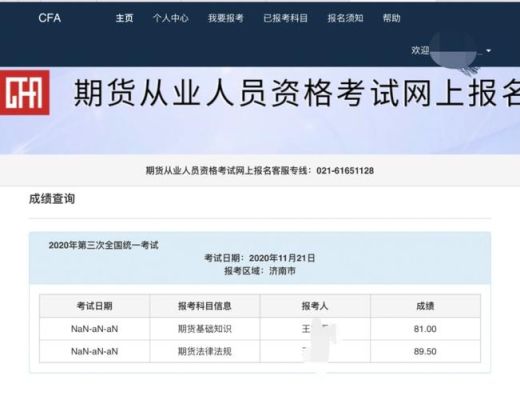
Task: Expand the 欢迎 user dropdown arrow
Action: 489,51
